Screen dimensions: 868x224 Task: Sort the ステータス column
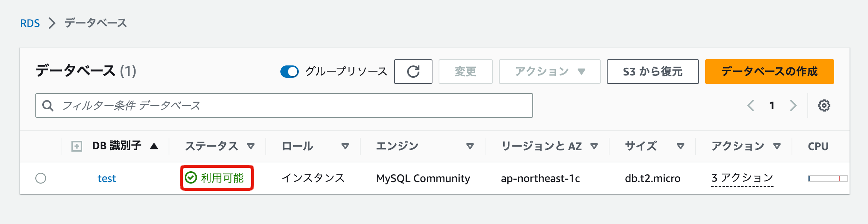click(251, 146)
